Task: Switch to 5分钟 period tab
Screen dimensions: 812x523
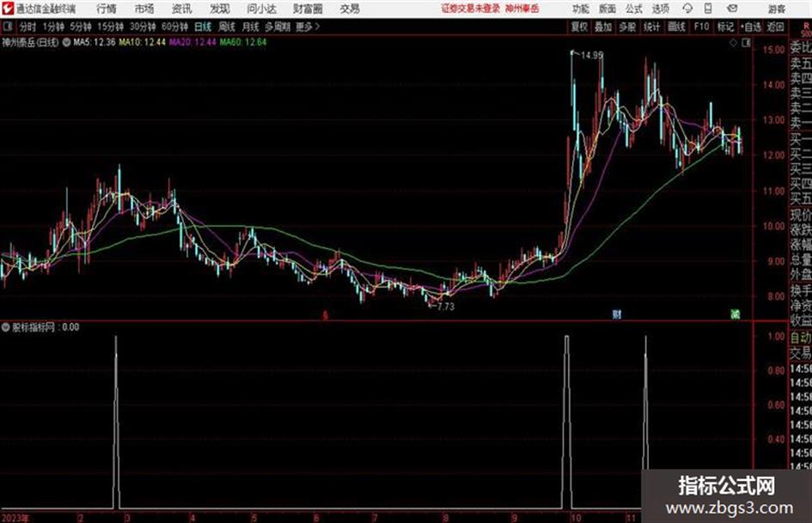Action: [x=81, y=27]
